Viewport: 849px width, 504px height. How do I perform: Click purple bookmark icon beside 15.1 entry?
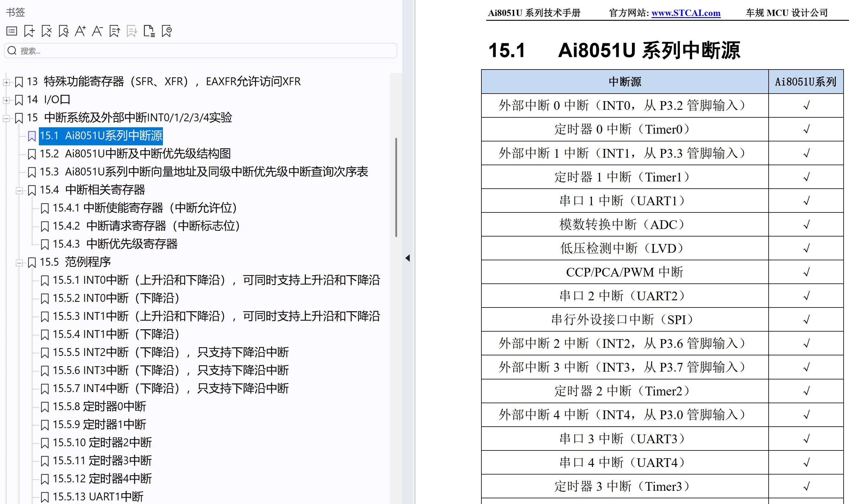click(32, 136)
